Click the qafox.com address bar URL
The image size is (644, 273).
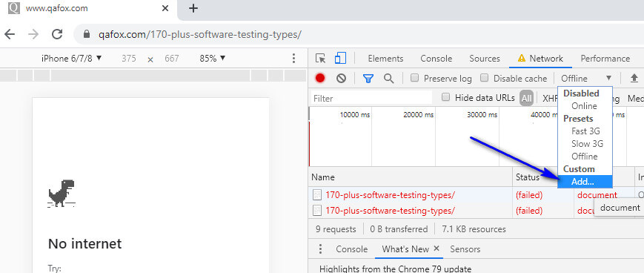[200, 35]
